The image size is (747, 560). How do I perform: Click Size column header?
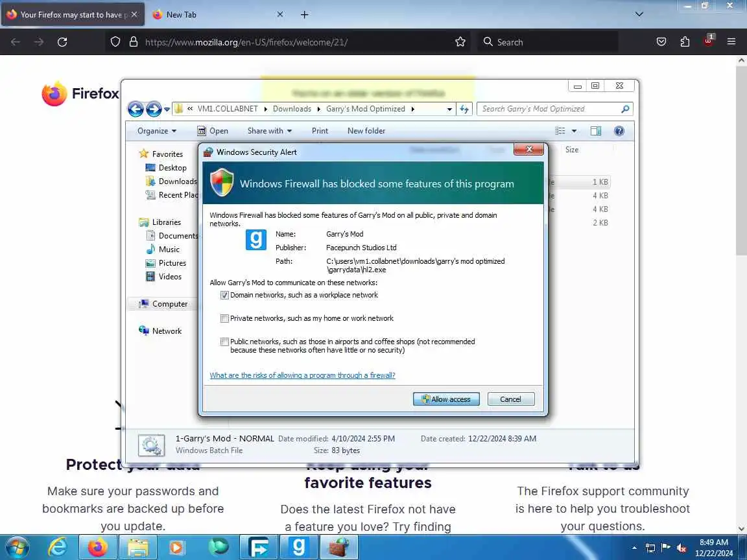(x=572, y=150)
